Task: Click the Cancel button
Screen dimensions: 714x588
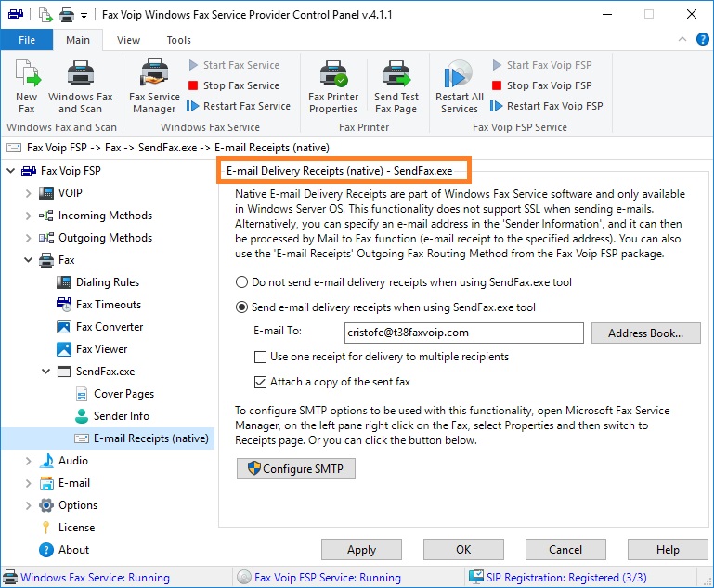Action: (565, 550)
